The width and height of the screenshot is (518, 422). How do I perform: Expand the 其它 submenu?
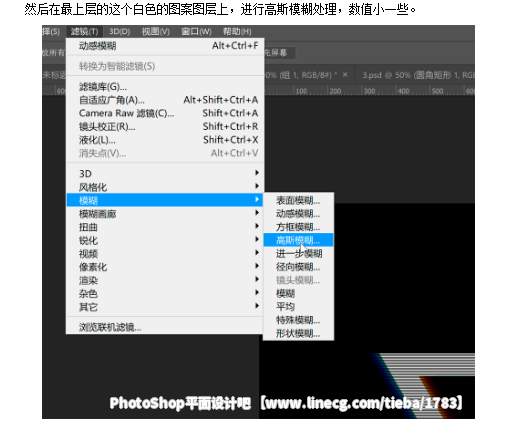[165, 307]
